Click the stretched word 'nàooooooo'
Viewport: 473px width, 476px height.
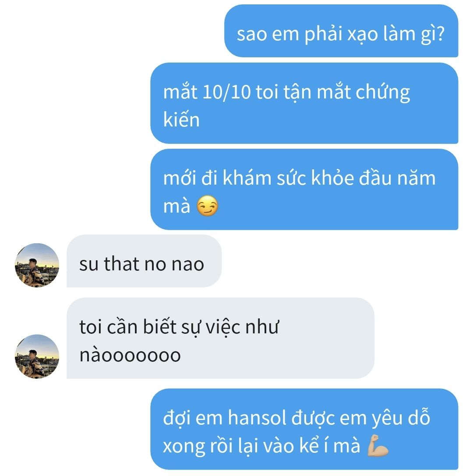(130, 355)
